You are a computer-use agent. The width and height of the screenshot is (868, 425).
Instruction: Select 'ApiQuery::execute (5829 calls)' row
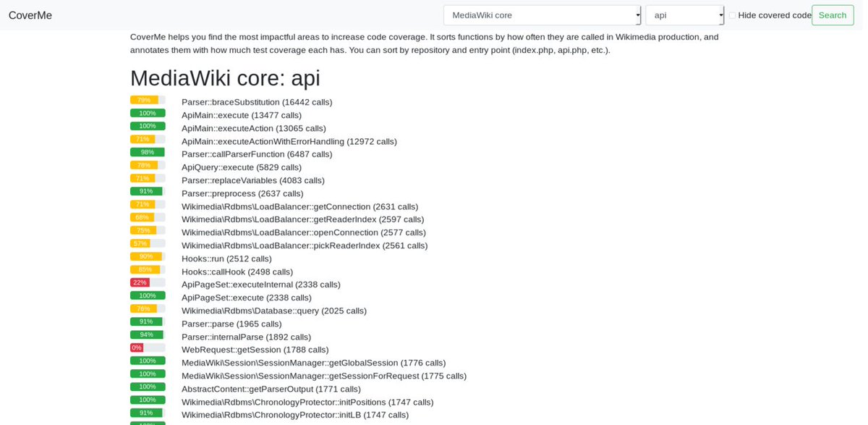point(242,167)
